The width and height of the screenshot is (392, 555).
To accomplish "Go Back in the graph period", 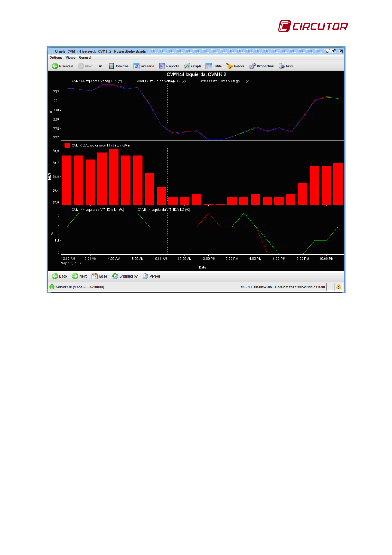I will coord(60,276).
